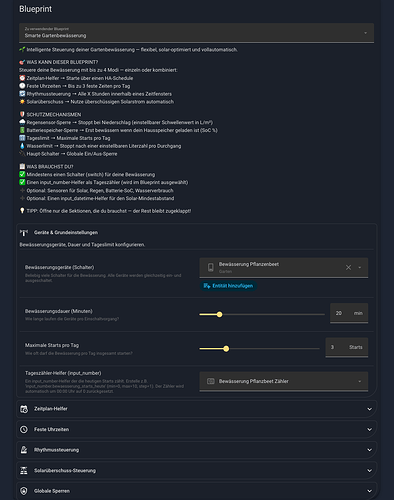This screenshot has width=394, height=500.
Task: Click the water drop emoji beside Wasserlimit
Action: (x=22, y=146)
